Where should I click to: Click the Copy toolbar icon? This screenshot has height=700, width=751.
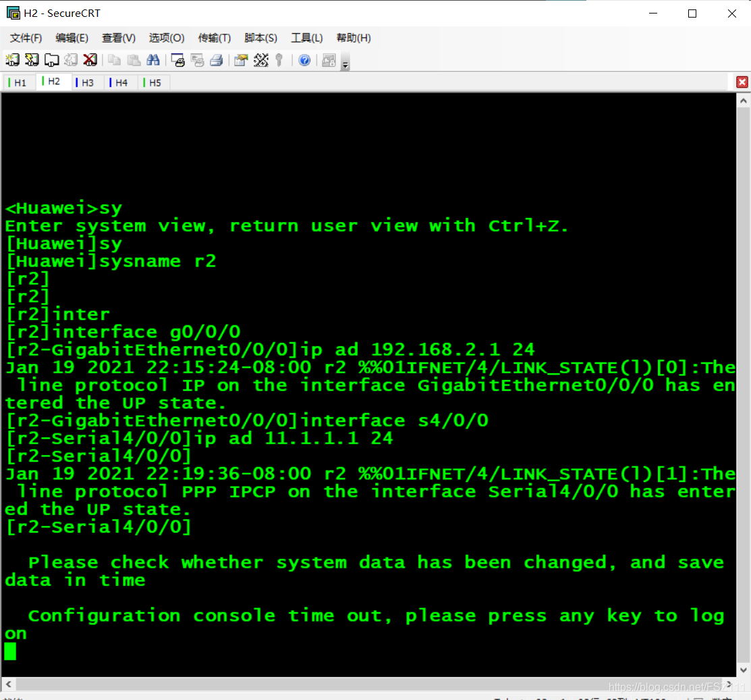[114, 60]
